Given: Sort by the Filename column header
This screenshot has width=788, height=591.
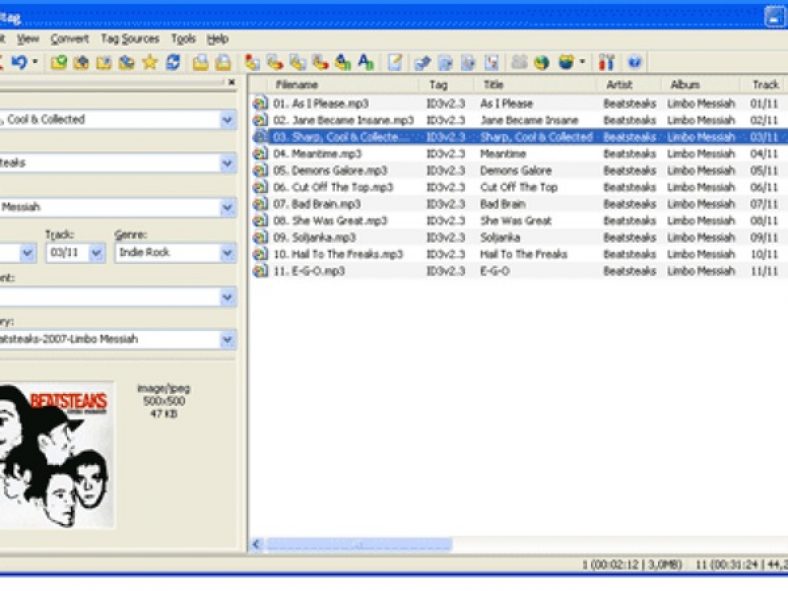Looking at the screenshot, I should point(297,85).
